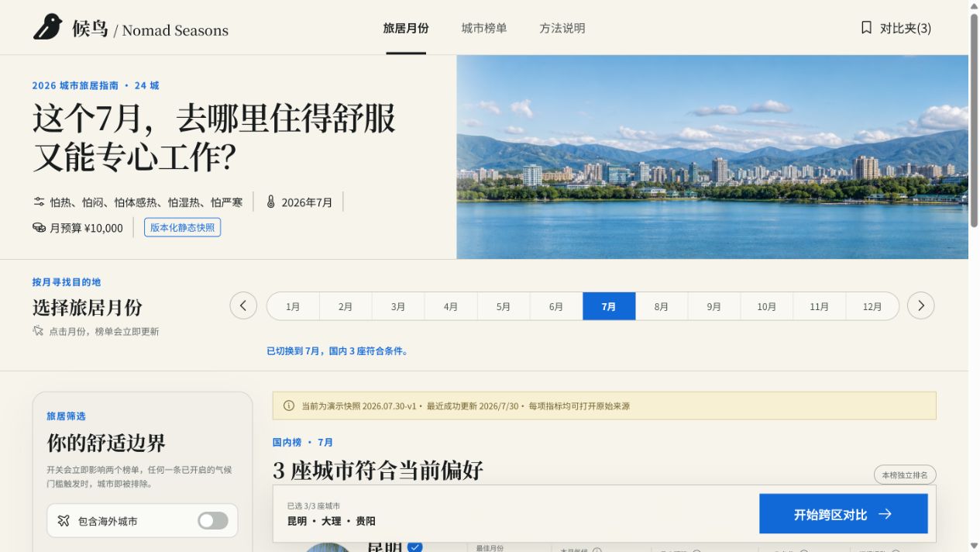Select 10月 in the month picker
980x552 pixels.
[767, 306]
